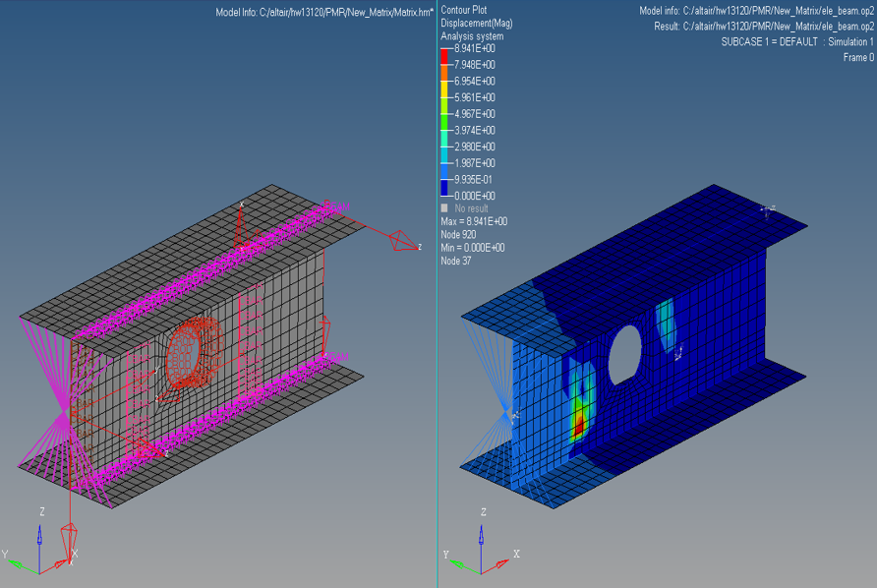Viewport: 877px width, 588px height.
Task: Click the Max = 8.941E+00 legend line
Action: [x=474, y=221]
